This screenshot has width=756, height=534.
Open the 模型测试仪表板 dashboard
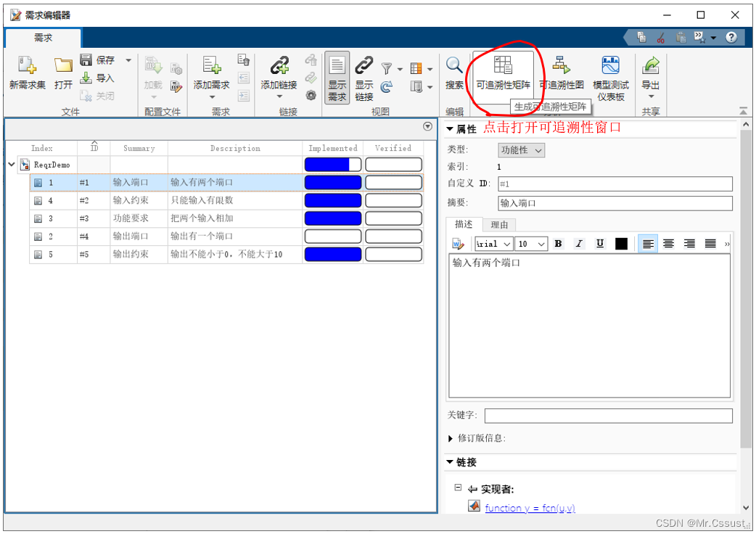pyautogui.click(x=611, y=66)
